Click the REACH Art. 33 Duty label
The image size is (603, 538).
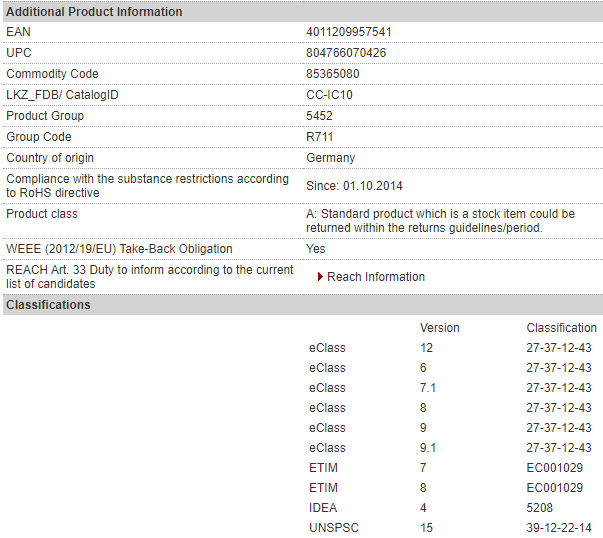(x=150, y=277)
